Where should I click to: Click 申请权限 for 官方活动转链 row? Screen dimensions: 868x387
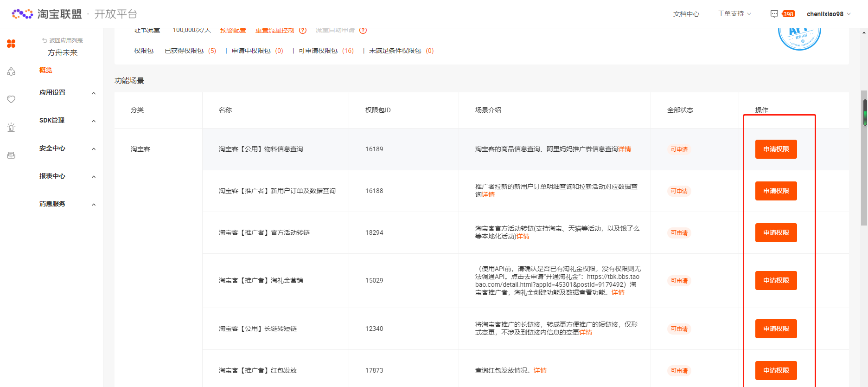[x=776, y=232]
